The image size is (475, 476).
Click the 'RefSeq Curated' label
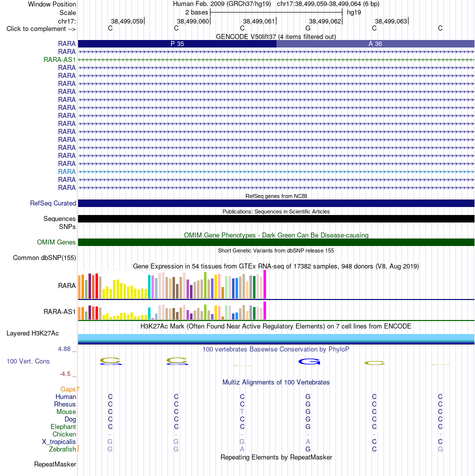point(53,203)
